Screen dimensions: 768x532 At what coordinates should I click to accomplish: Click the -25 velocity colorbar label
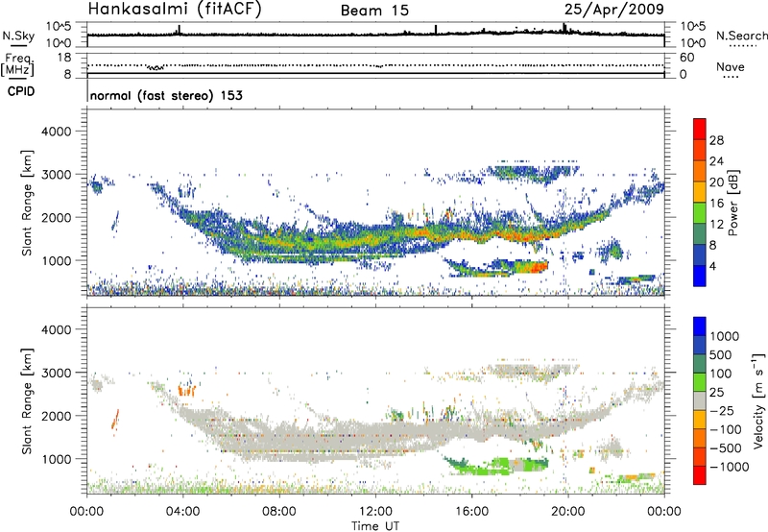pos(722,411)
